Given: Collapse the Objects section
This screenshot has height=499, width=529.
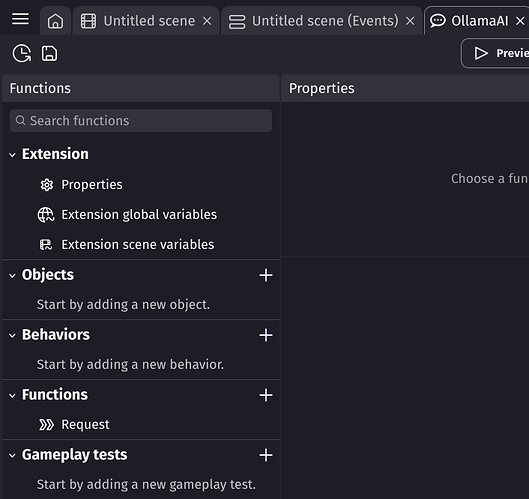Looking at the screenshot, I should click(12, 276).
